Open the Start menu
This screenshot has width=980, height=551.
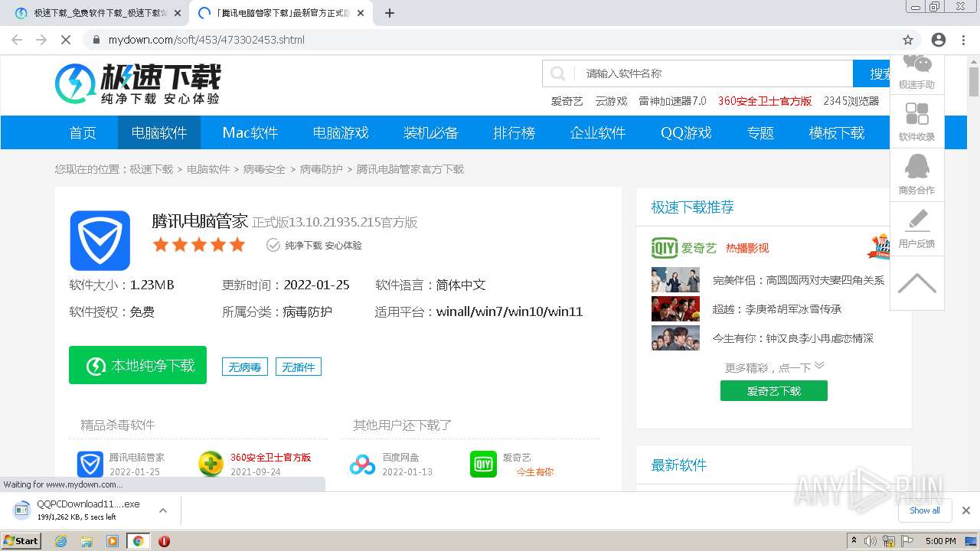tap(21, 541)
